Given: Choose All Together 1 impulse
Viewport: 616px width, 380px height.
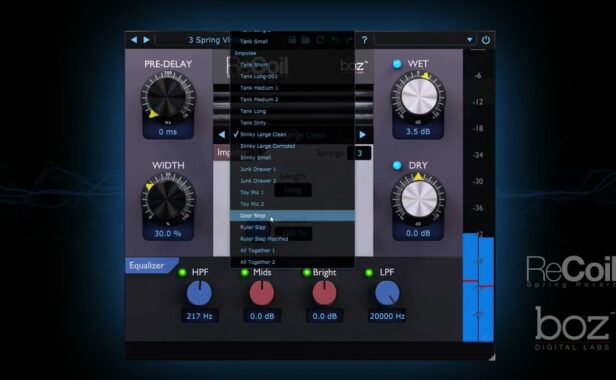Looking at the screenshot, I should [292, 250].
